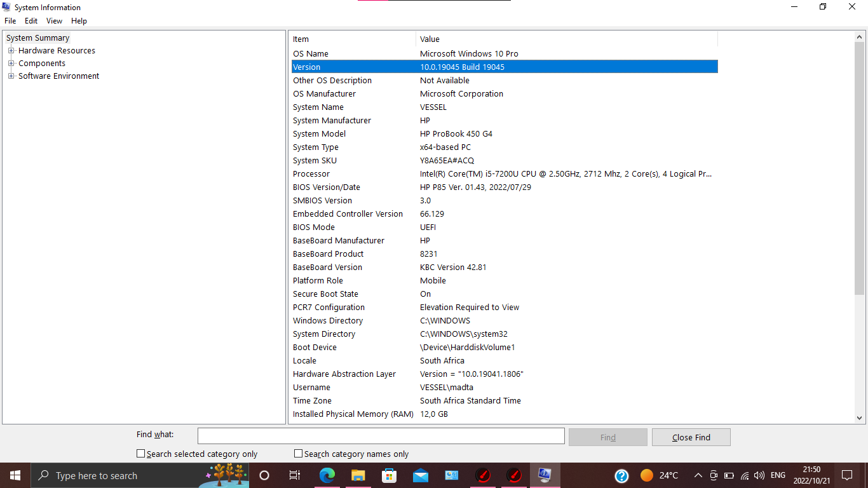
Task: Select the Installed Physical Memory (RAM) row
Action: click(x=505, y=414)
